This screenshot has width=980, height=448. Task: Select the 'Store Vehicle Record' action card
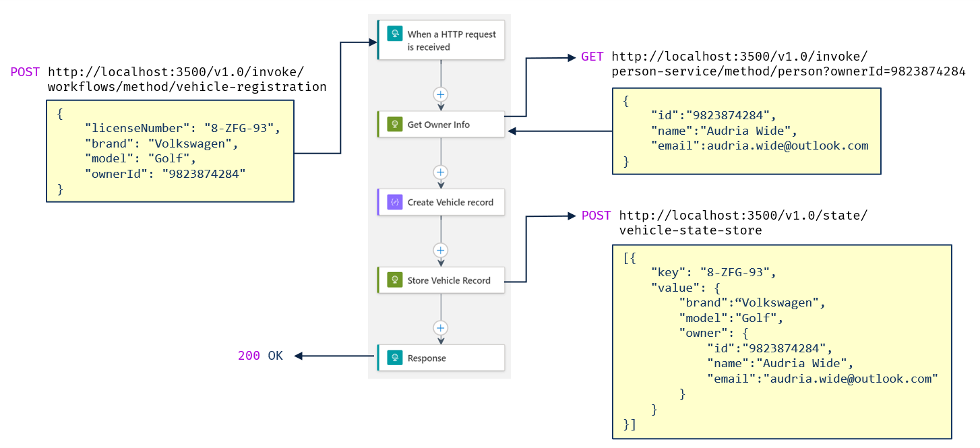441,280
